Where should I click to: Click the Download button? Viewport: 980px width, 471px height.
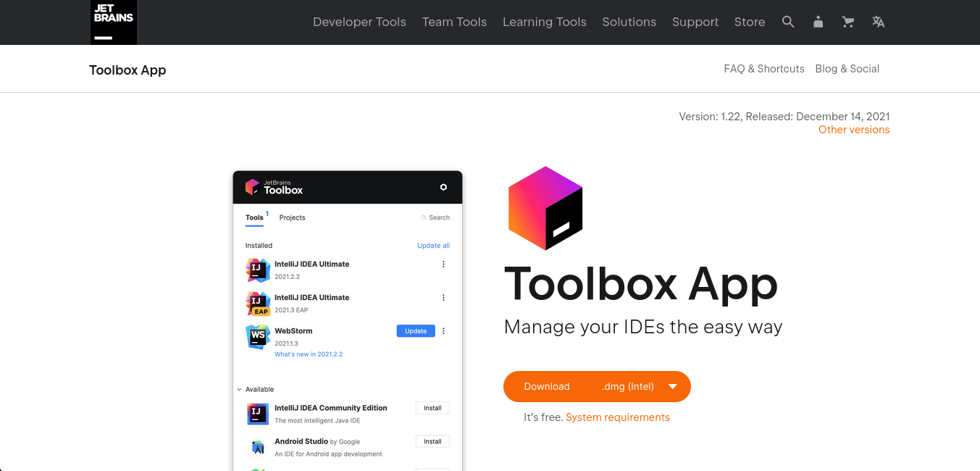547,386
